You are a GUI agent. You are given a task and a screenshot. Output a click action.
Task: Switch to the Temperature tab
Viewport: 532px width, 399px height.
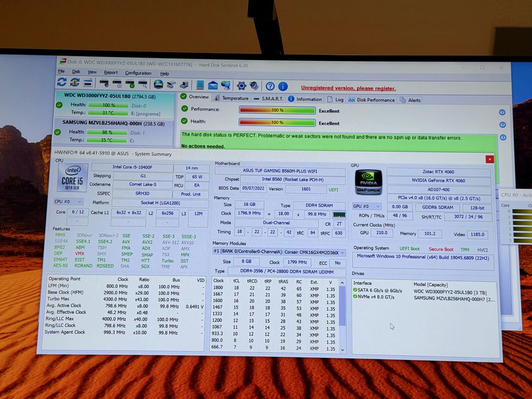[x=232, y=98]
